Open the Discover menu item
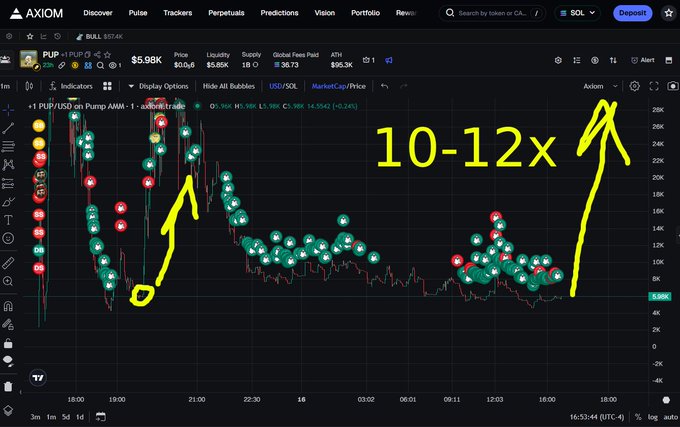This screenshot has width=680, height=427. click(x=98, y=13)
